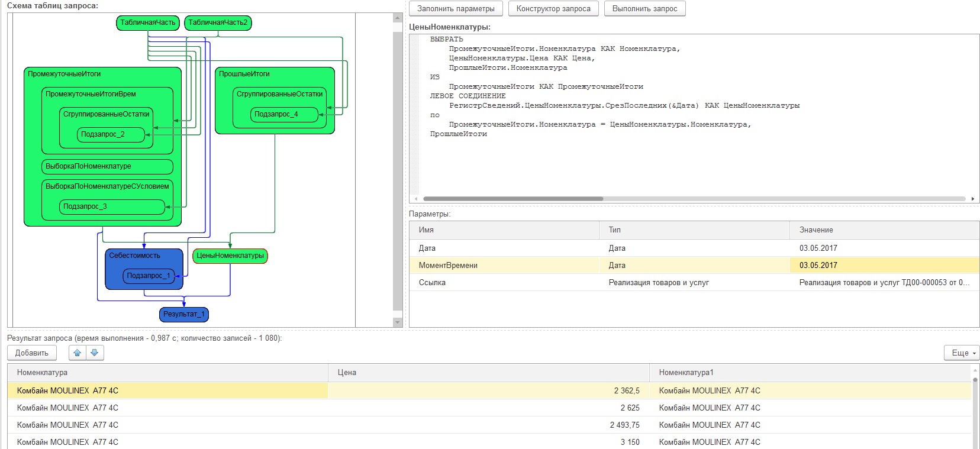The image size is (980, 449).
Task: Click Подзапрос_1 node
Action: [x=149, y=276]
